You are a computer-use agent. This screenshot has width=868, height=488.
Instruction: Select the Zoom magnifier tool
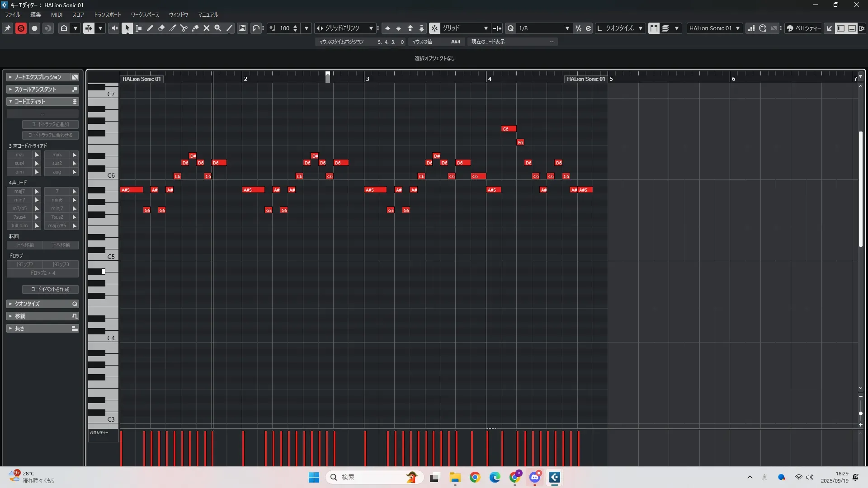tap(218, 28)
